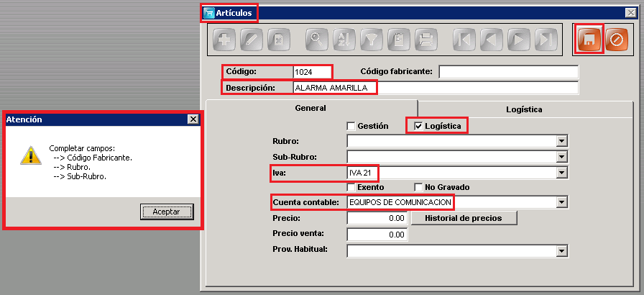This screenshot has height=295, width=644.
Task: Click the yellow warning triangle icon
Action: (x=31, y=155)
